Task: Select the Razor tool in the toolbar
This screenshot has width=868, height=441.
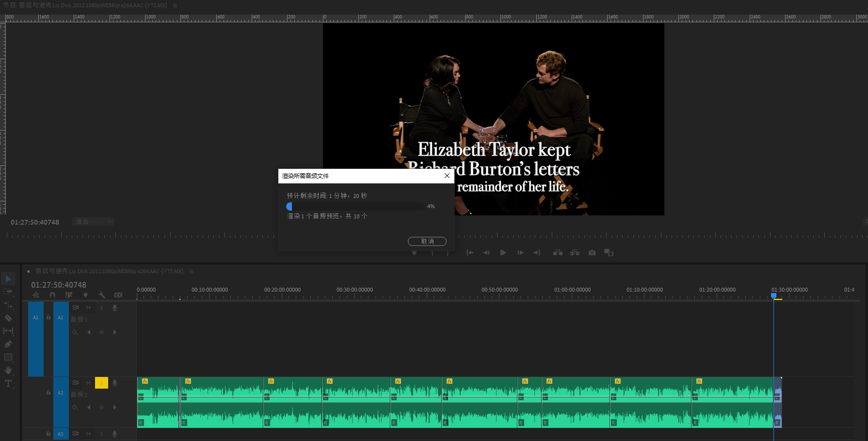Action: (8, 318)
